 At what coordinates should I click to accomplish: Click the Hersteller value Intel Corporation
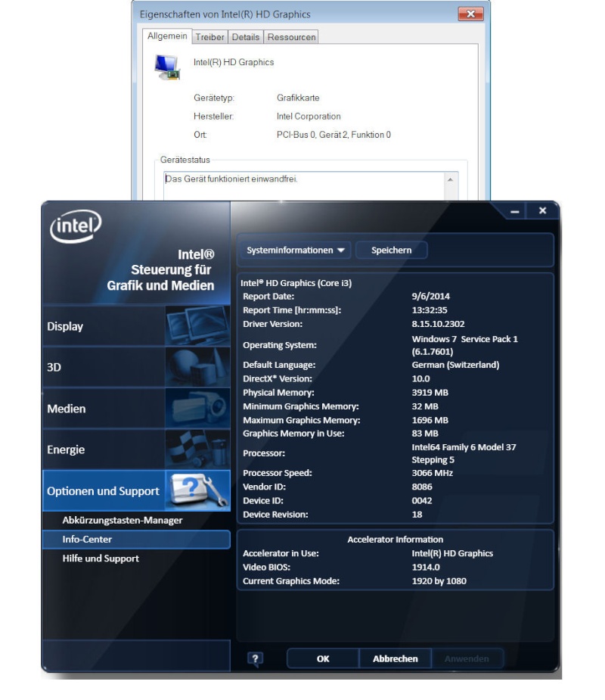tap(309, 117)
